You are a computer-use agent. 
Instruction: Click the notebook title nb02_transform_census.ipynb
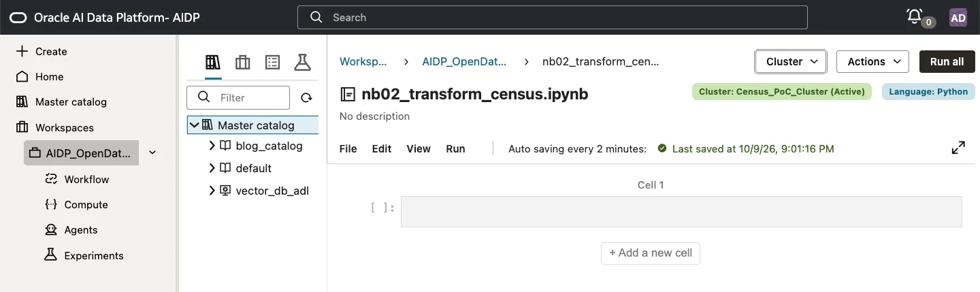tap(475, 94)
